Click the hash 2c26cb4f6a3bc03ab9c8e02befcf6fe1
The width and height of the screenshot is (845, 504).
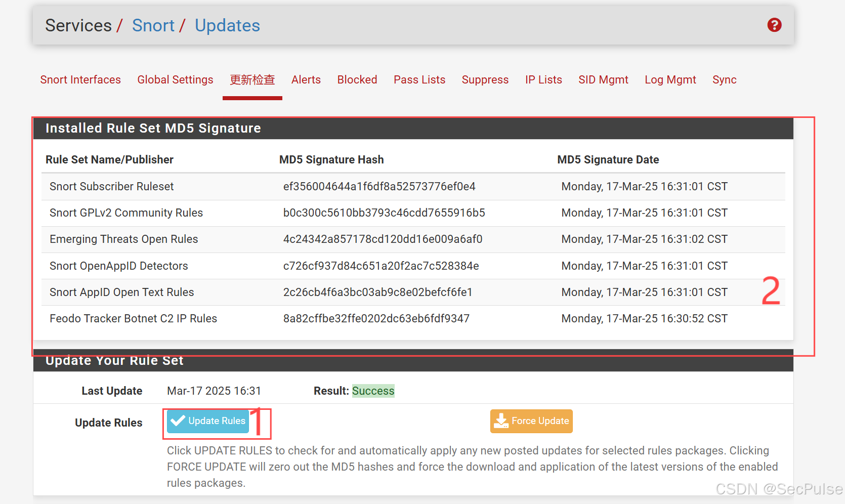click(x=377, y=292)
